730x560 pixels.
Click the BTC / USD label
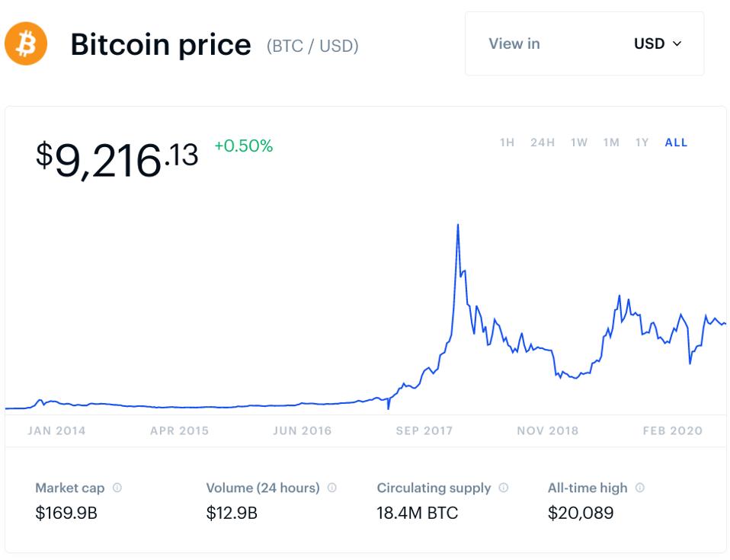pos(313,46)
